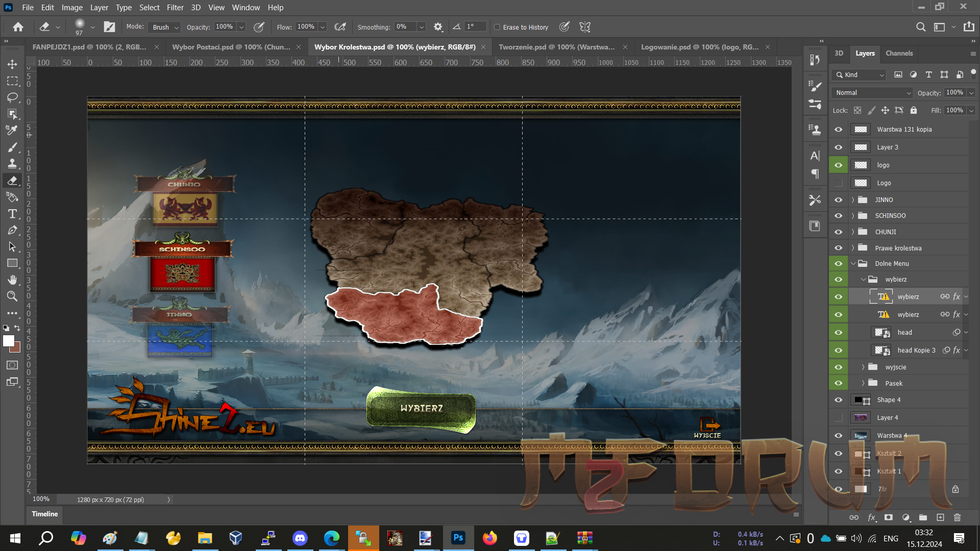Open smoothing options gear icon

(438, 27)
